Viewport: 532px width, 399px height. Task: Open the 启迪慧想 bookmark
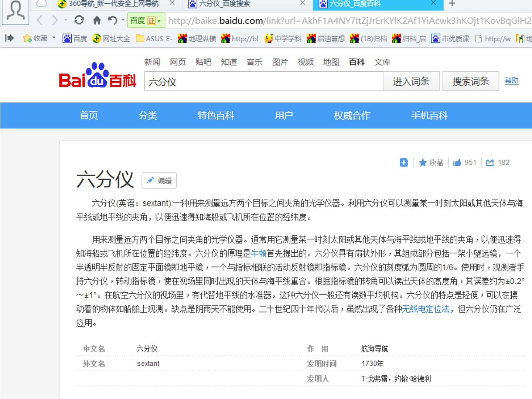326,38
